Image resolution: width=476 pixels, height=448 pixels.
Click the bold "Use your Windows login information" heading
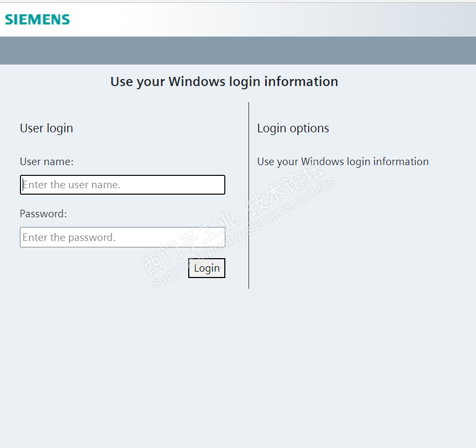[x=224, y=82]
